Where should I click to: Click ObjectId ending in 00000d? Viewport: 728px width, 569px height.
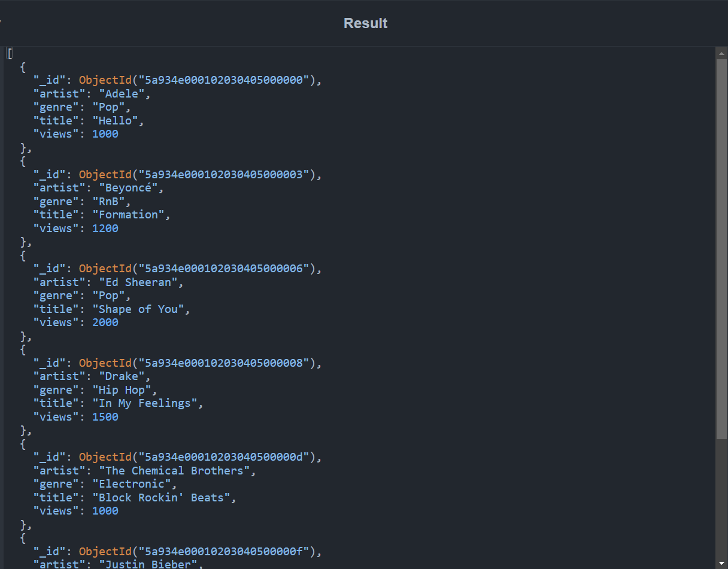coord(201,457)
